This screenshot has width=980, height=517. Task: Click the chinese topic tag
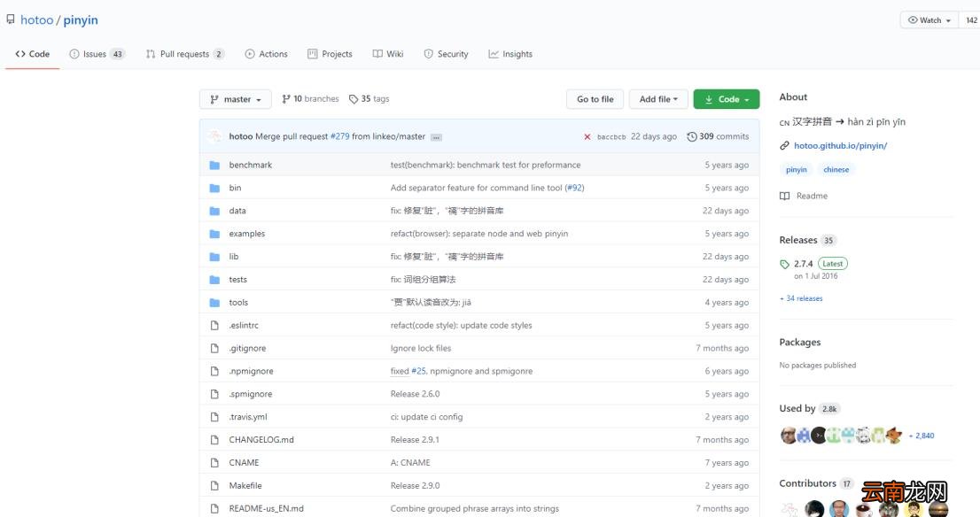point(836,170)
